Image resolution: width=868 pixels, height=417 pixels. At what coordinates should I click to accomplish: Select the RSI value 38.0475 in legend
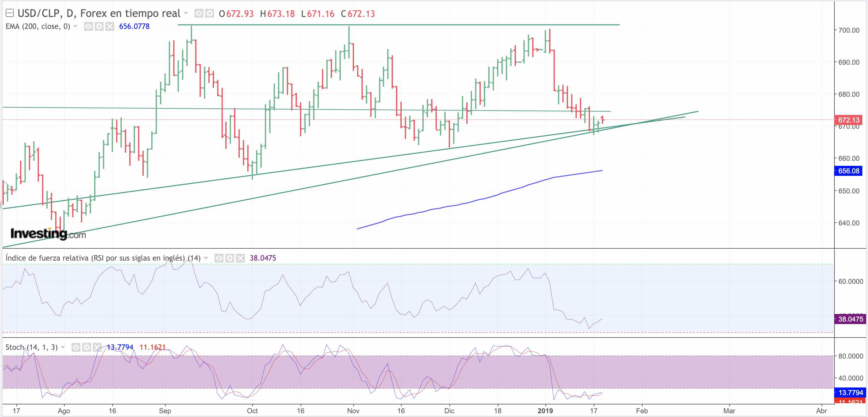(x=263, y=258)
